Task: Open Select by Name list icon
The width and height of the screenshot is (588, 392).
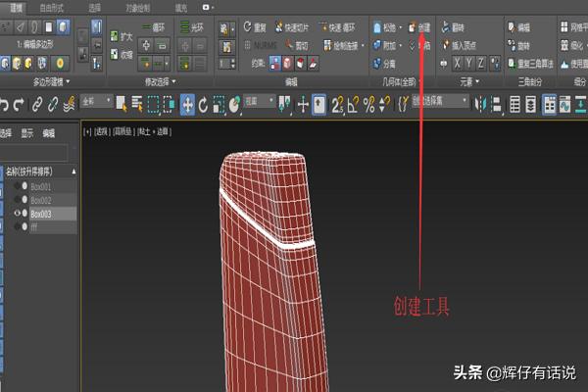Action: pos(137,104)
